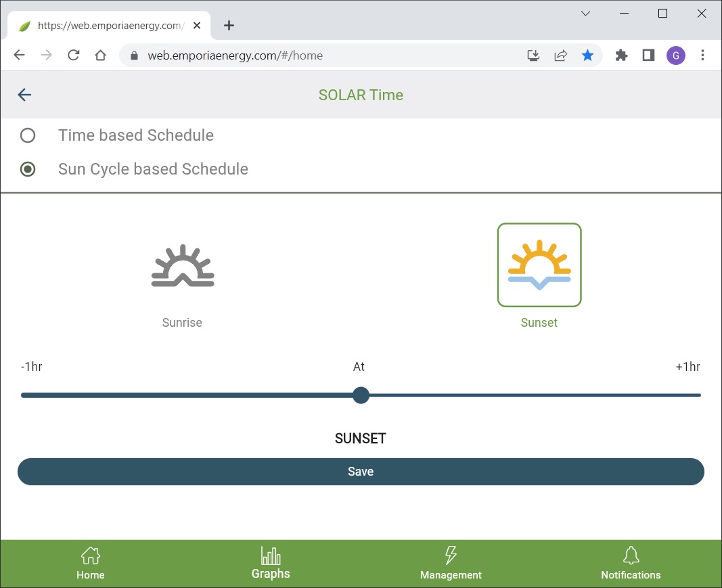Select the Sunrise icon

(x=183, y=266)
